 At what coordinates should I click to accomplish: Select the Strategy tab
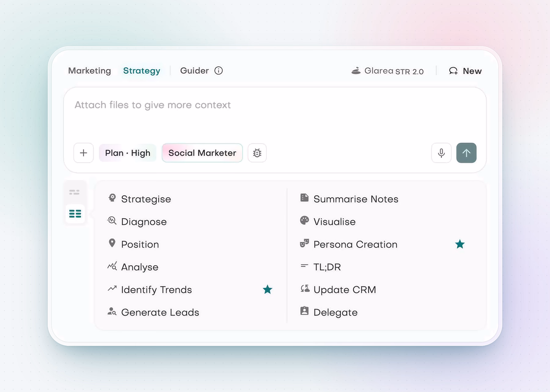coord(141,71)
